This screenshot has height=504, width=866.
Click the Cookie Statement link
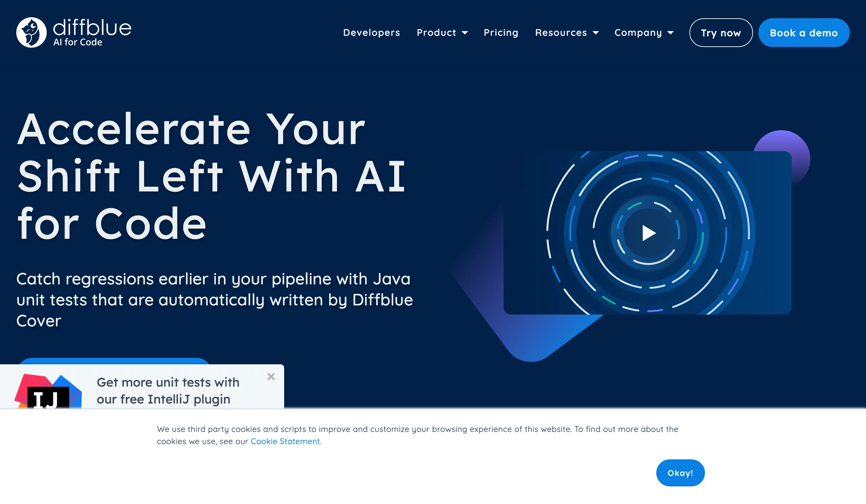click(x=286, y=441)
